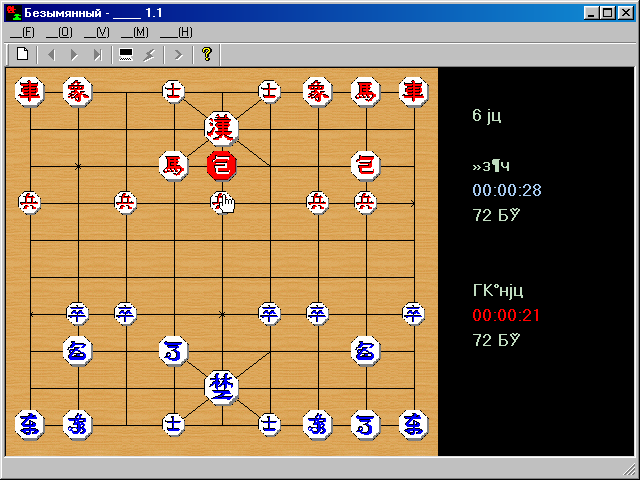Minimize the game window

pos(591,13)
